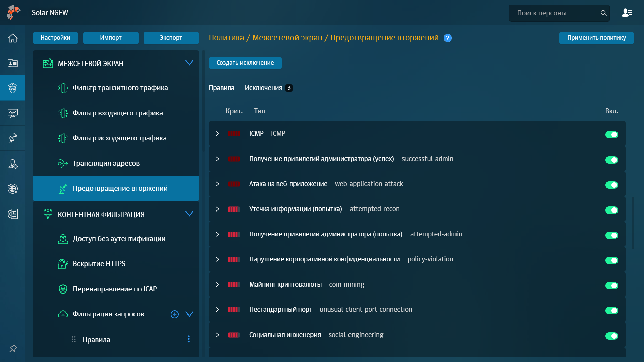Open the blue help question icon
The width and height of the screenshot is (644, 362).
pyautogui.click(x=447, y=38)
